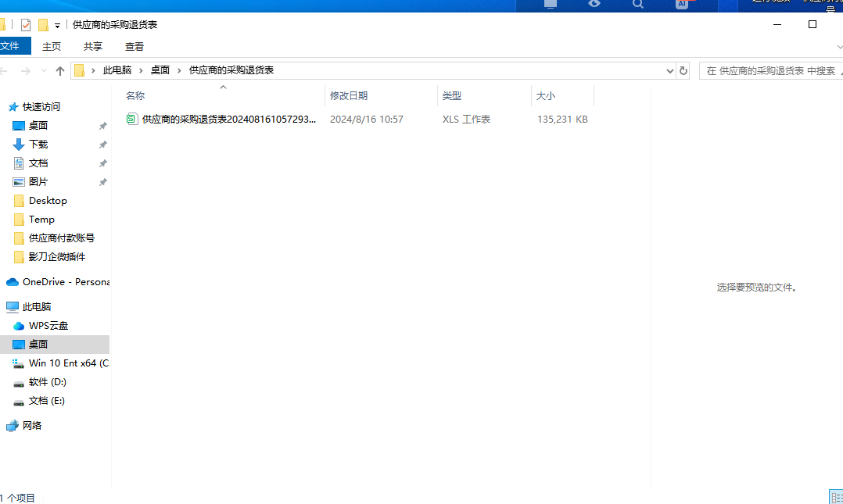Open the 下载 folder in Quick access
The image size is (843, 504).
point(38,144)
